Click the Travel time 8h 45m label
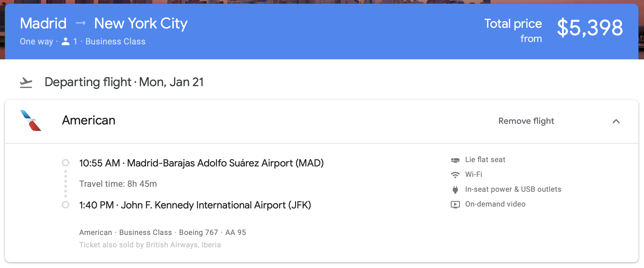644x268 pixels. (118, 184)
